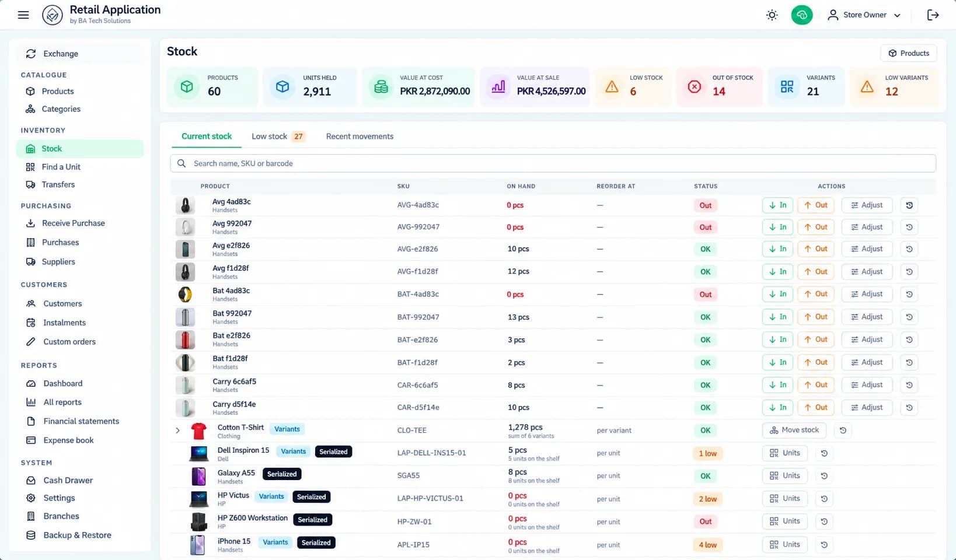Open Exchange in the sidebar
This screenshot has width=956, height=560.
tap(80, 54)
